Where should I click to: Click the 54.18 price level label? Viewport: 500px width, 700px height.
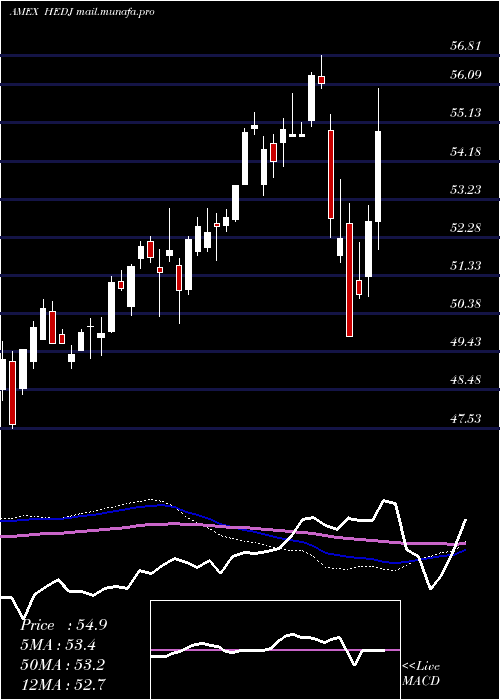(x=465, y=152)
